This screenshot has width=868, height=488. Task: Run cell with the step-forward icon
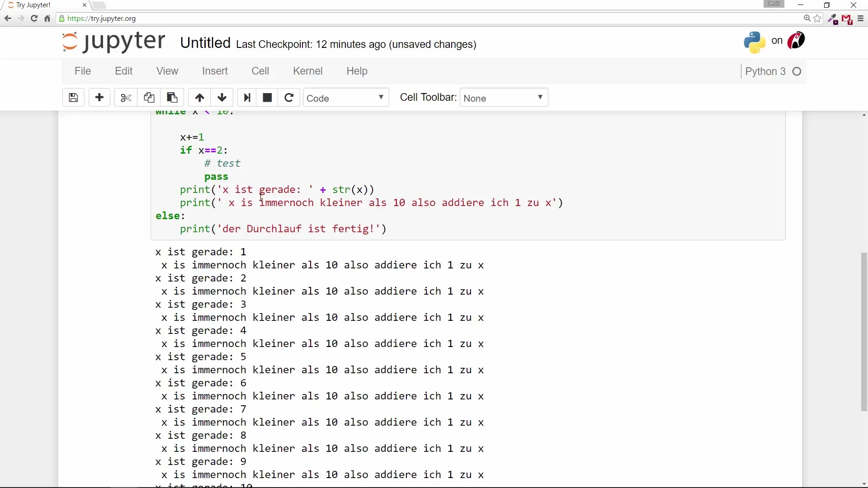click(x=247, y=98)
